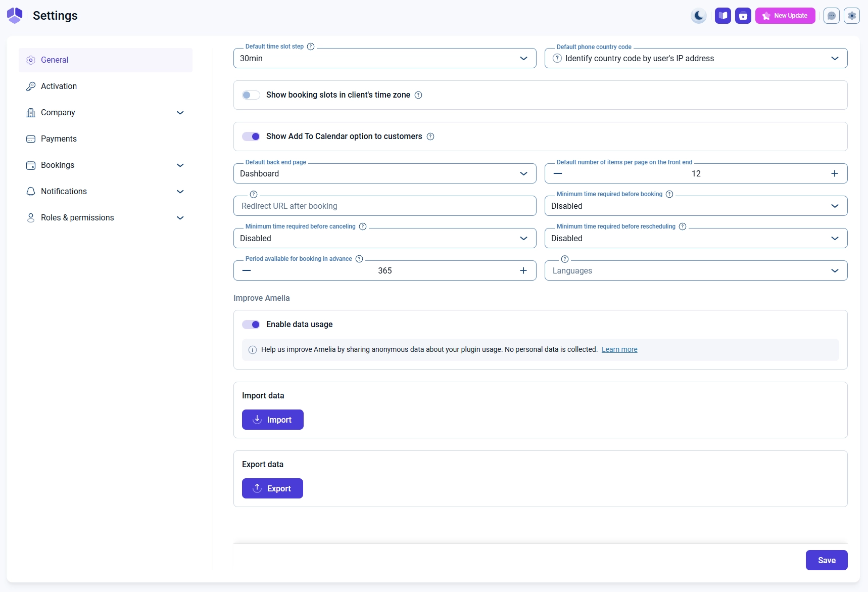Viewport: 868px width, 592px height.
Task: Click the 365 period value field
Action: coord(385,270)
